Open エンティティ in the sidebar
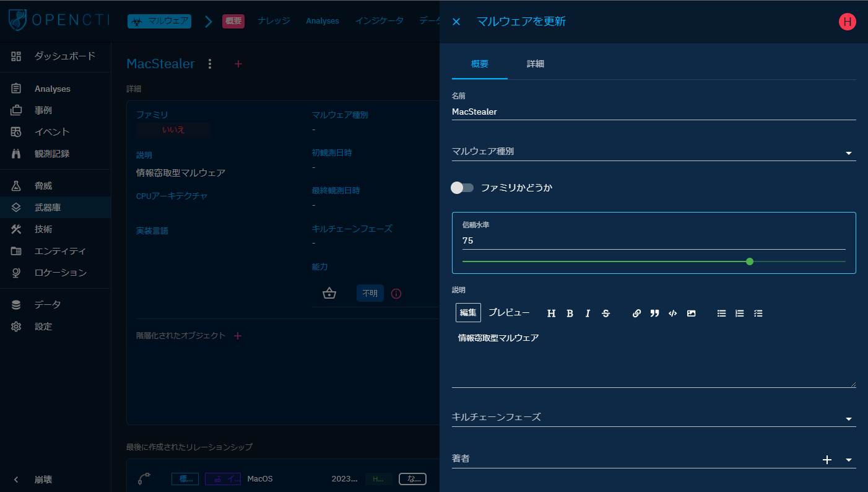Image resolution: width=868 pixels, height=492 pixels. click(x=56, y=251)
